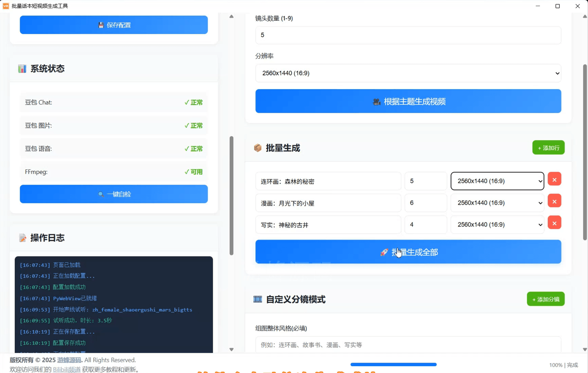
Task: Click the FFmpeg 可用 status row
Action: pyautogui.click(x=114, y=172)
